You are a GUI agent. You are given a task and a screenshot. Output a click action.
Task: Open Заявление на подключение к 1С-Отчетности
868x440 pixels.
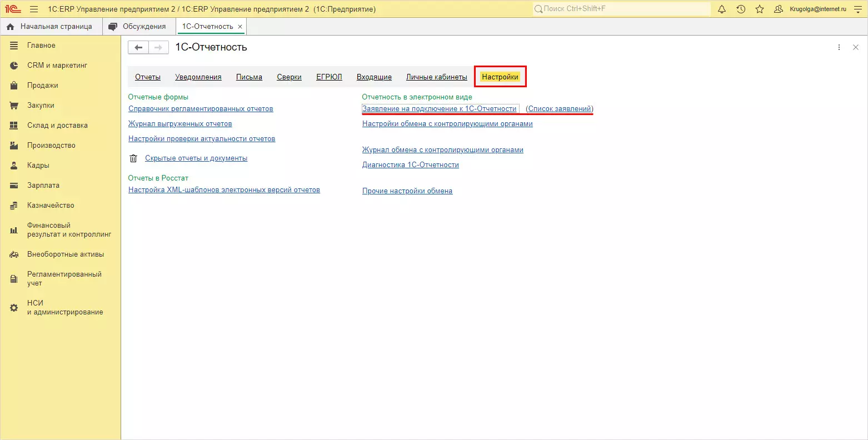(x=439, y=109)
